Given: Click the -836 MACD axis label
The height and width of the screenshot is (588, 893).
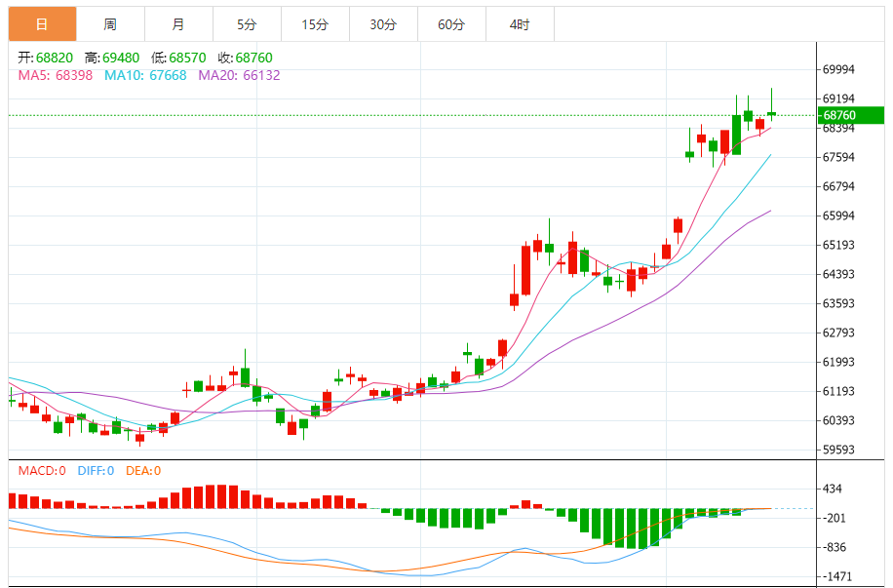Looking at the screenshot, I should coord(834,548).
